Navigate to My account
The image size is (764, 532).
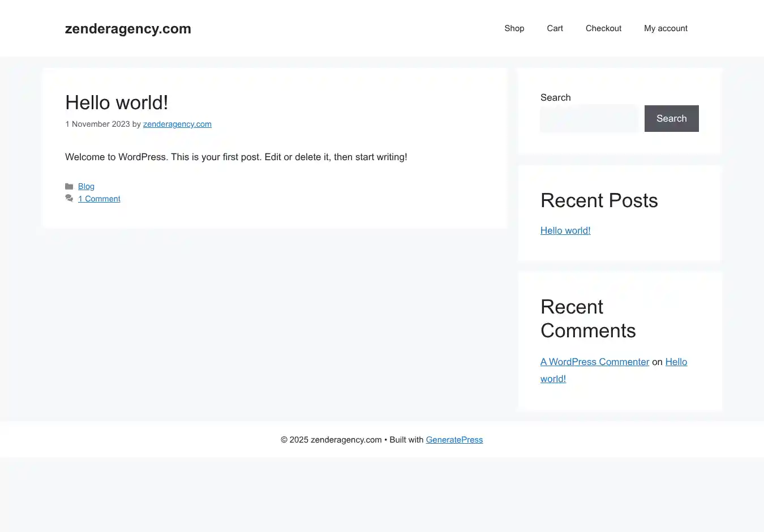pyautogui.click(x=666, y=28)
